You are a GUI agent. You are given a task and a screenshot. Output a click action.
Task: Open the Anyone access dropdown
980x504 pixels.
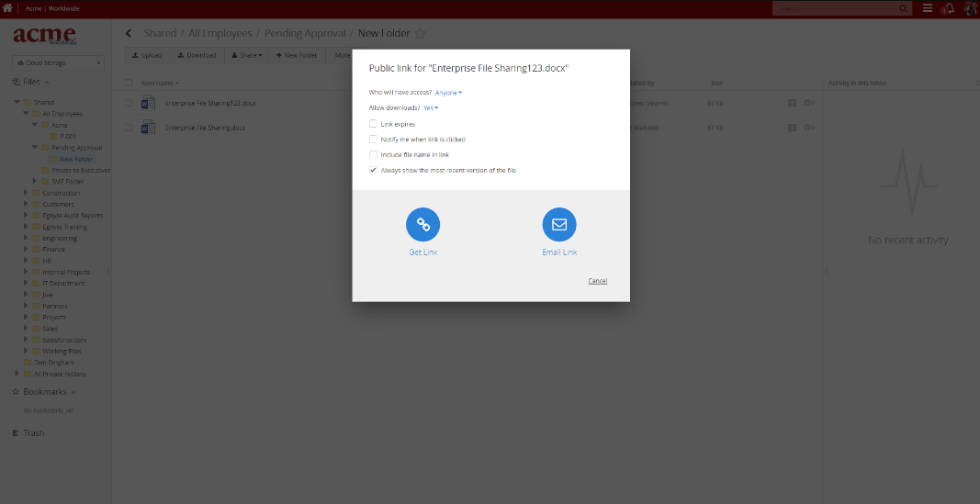(448, 93)
